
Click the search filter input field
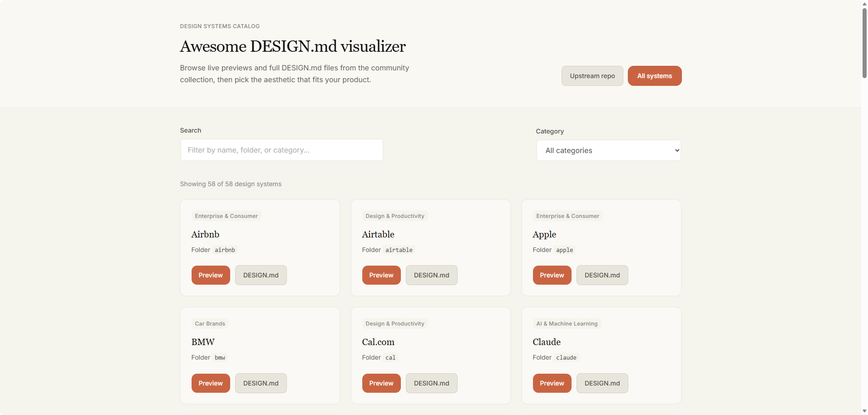coord(281,150)
